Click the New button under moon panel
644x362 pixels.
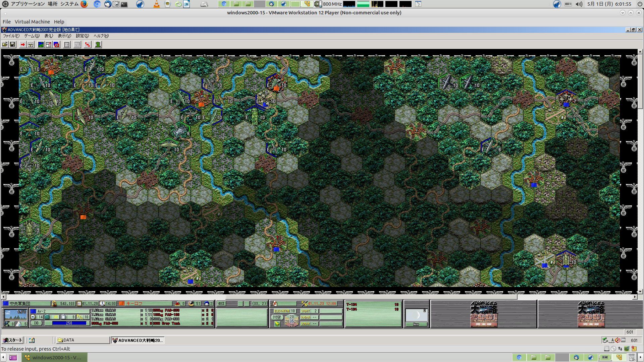point(416,324)
